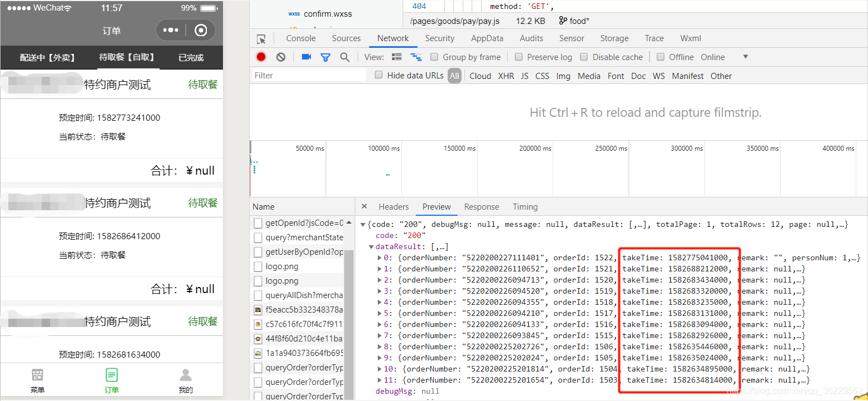The width and height of the screenshot is (868, 401).
Task: Open the AppData tab
Action: coord(487,38)
